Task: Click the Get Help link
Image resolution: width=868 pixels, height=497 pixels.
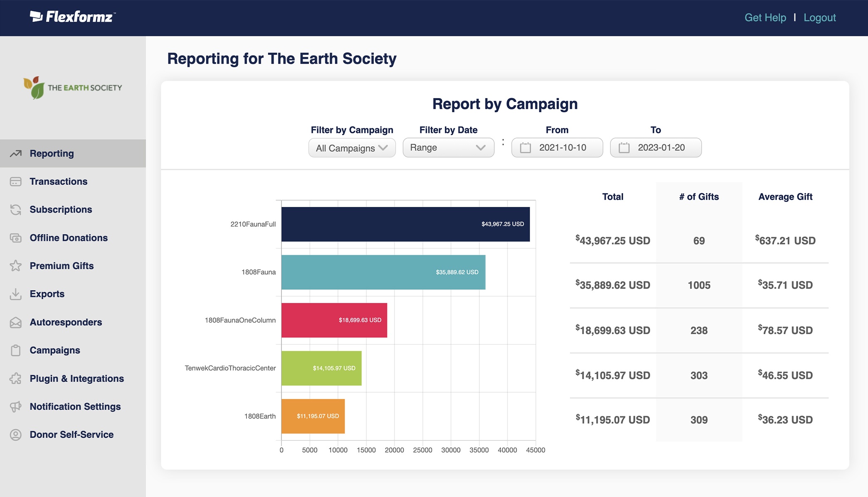Action: (x=765, y=17)
